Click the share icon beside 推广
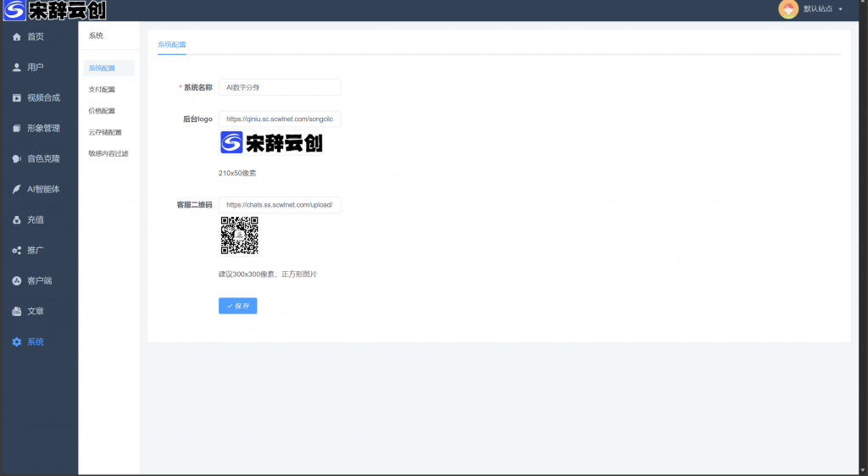The image size is (868, 476). tap(17, 251)
